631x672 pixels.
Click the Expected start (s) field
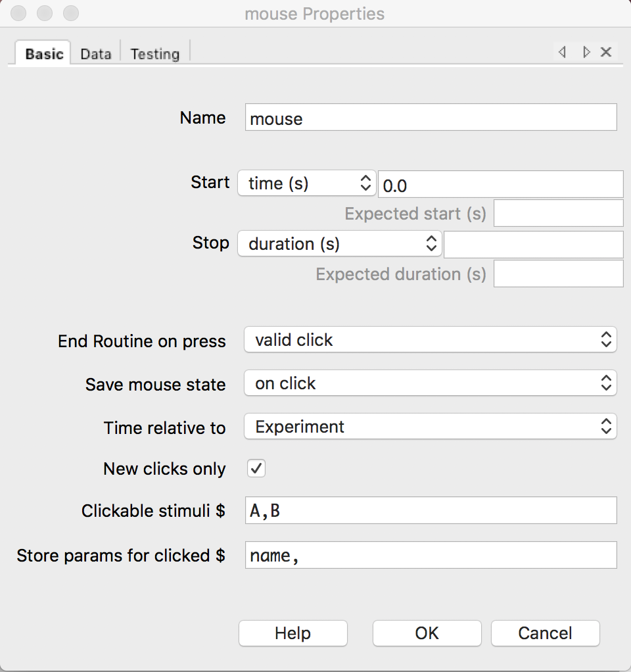click(558, 213)
